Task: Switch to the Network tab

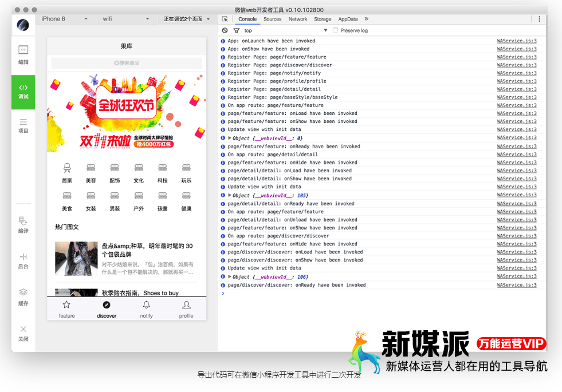Action: 297,19
